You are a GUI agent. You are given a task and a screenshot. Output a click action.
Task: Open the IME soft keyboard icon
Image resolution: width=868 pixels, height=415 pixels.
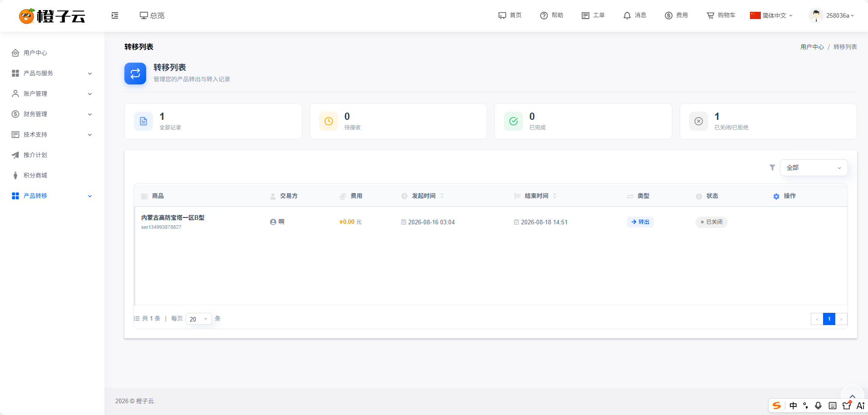833,405
